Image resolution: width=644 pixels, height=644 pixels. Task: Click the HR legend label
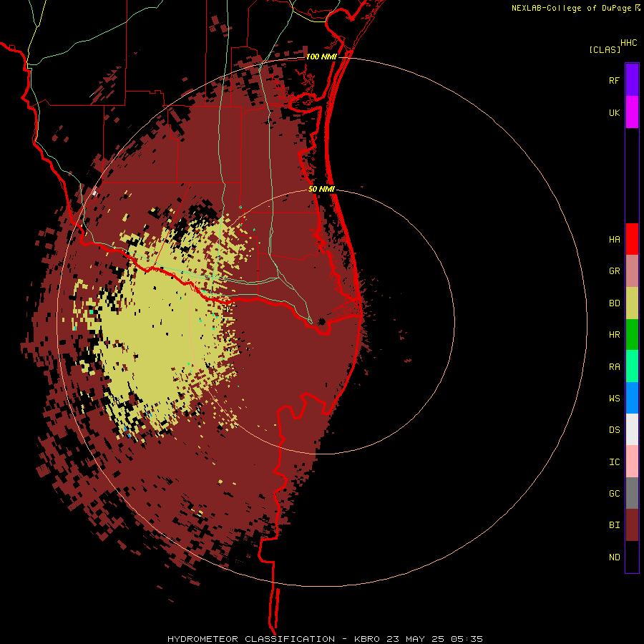pos(614,335)
